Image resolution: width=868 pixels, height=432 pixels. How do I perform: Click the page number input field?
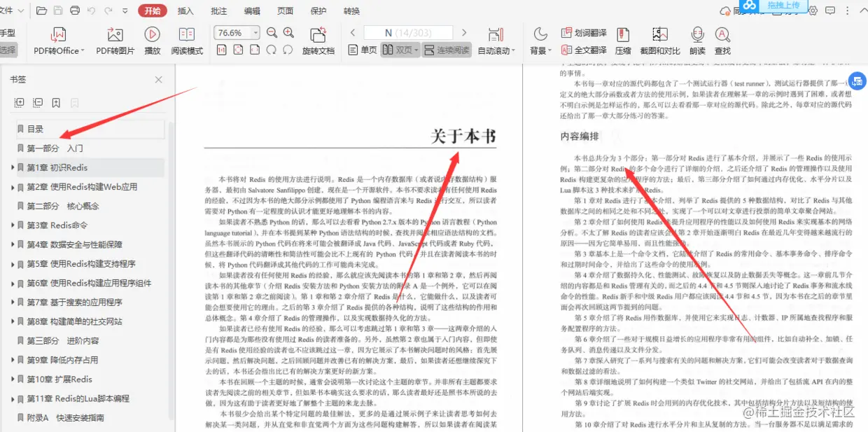click(408, 33)
